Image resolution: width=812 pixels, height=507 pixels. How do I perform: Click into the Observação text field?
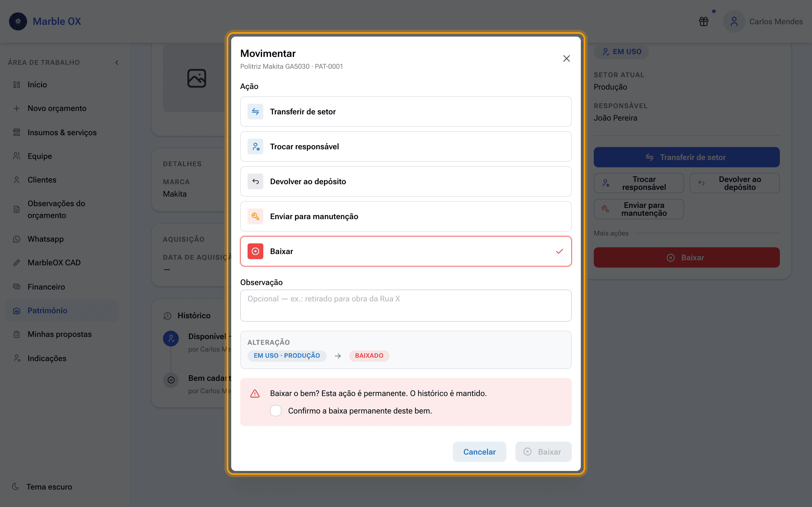pos(406,306)
